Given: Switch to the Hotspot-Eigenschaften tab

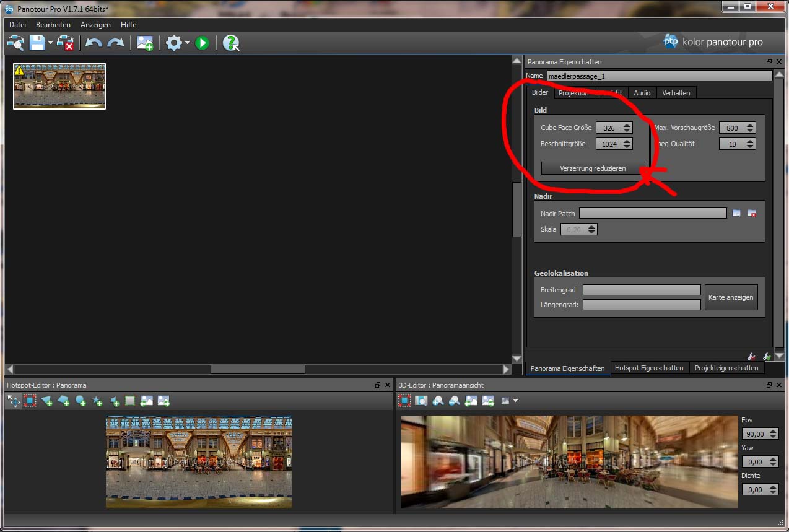Looking at the screenshot, I should click(x=648, y=368).
